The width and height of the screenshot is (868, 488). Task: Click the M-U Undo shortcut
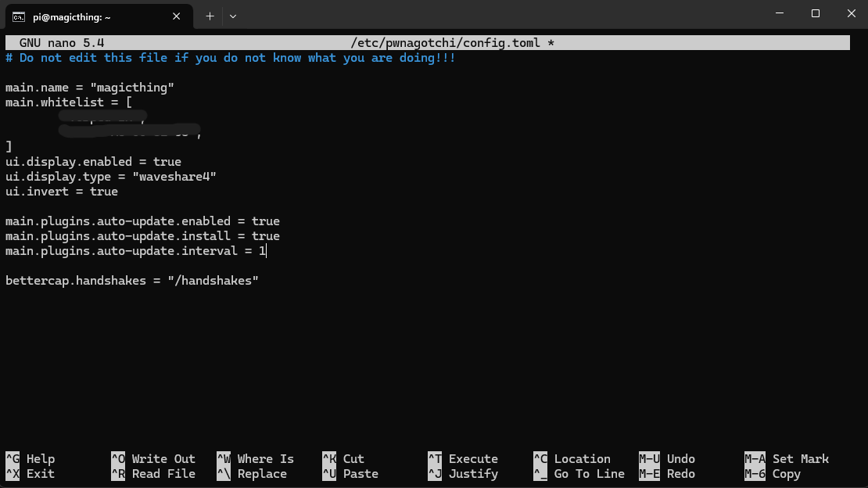click(x=667, y=459)
